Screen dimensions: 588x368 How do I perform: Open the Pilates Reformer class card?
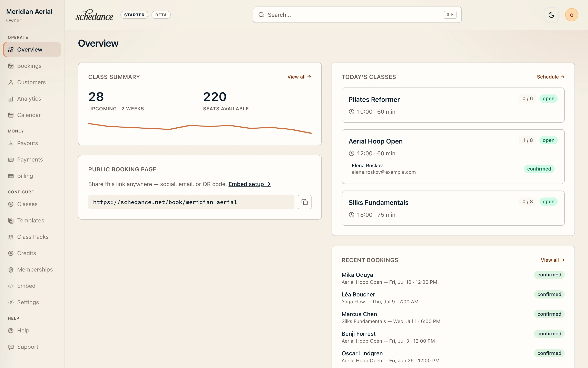[x=453, y=105]
